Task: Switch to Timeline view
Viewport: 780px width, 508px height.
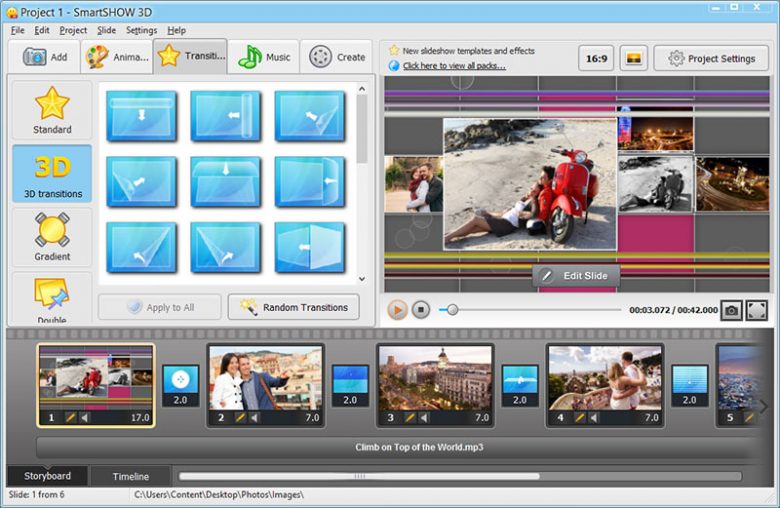Action: [130, 477]
